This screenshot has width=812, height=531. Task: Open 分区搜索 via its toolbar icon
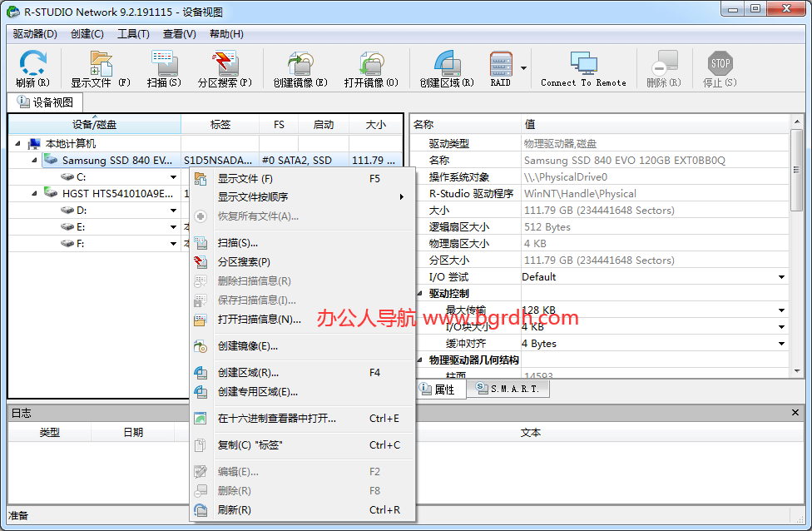[223, 67]
